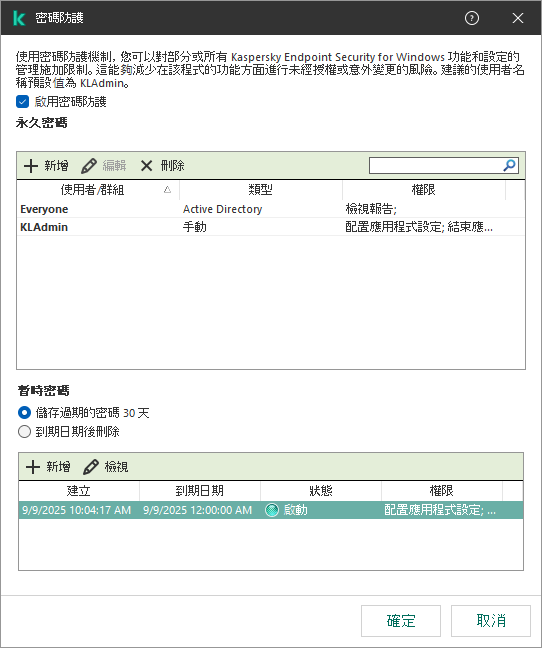This screenshot has height=648, width=542.
Task: Click the green 啟動 status icon
Action: 272,510
